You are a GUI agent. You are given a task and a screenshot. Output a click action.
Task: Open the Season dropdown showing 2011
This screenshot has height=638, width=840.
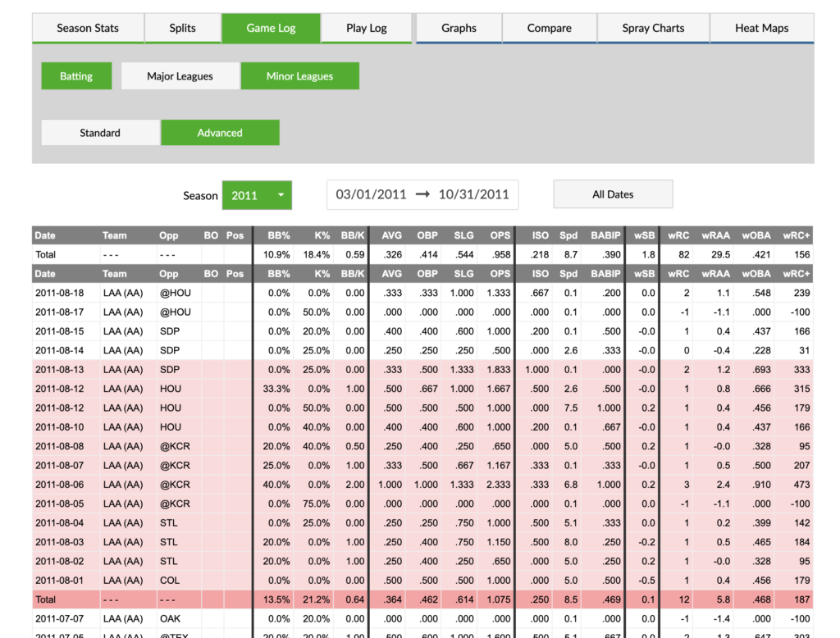coord(257,195)
